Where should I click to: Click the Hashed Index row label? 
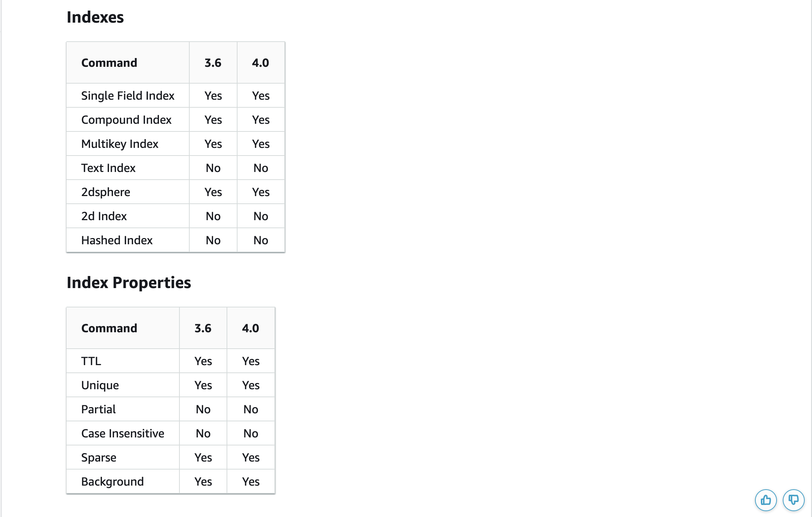[117, 240]
